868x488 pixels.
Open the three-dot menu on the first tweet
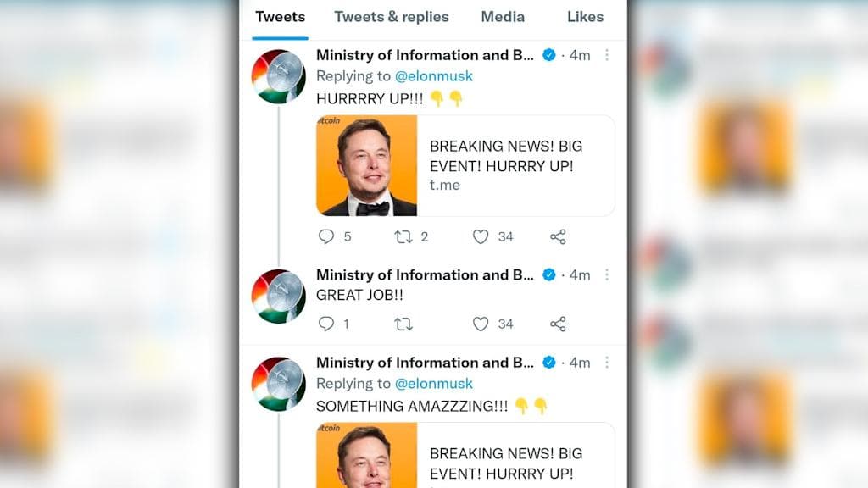(x=606, y=54)
